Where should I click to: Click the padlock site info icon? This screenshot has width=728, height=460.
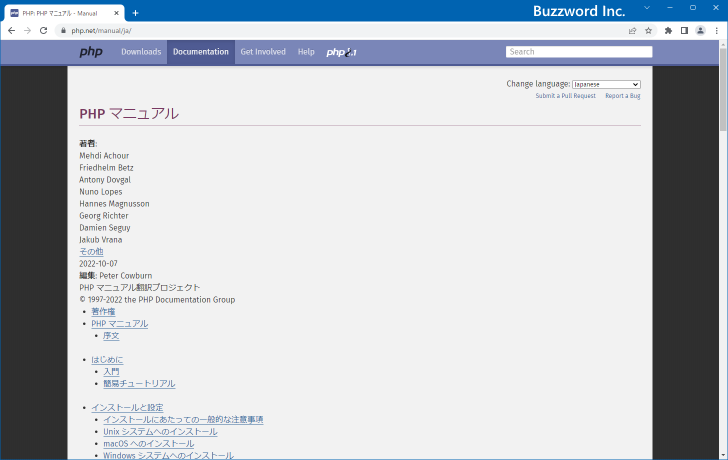64,31
